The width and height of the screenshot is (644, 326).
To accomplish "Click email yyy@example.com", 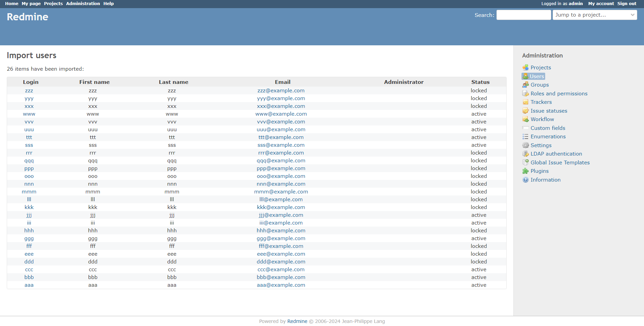I will pyautogui.click(x=281, y=98).
